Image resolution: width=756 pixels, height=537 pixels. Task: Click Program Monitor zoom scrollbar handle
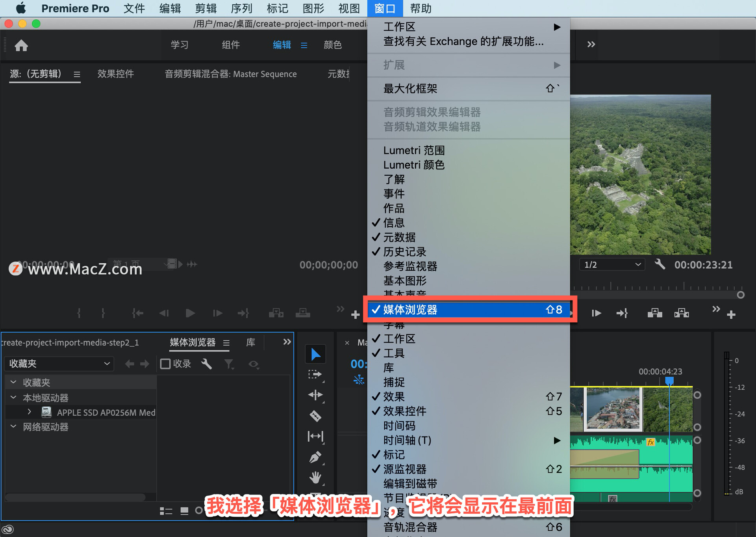(x=741, y=295)
